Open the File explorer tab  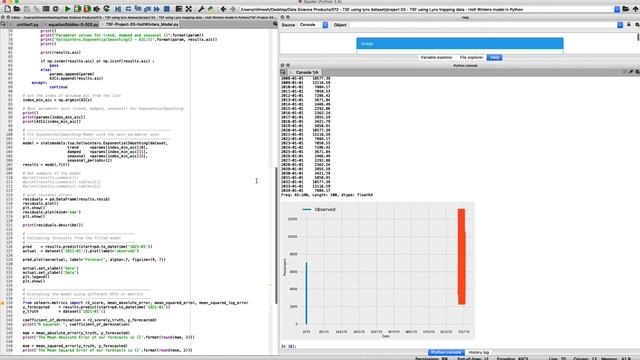pyautogui.click(x=471, y=58)
